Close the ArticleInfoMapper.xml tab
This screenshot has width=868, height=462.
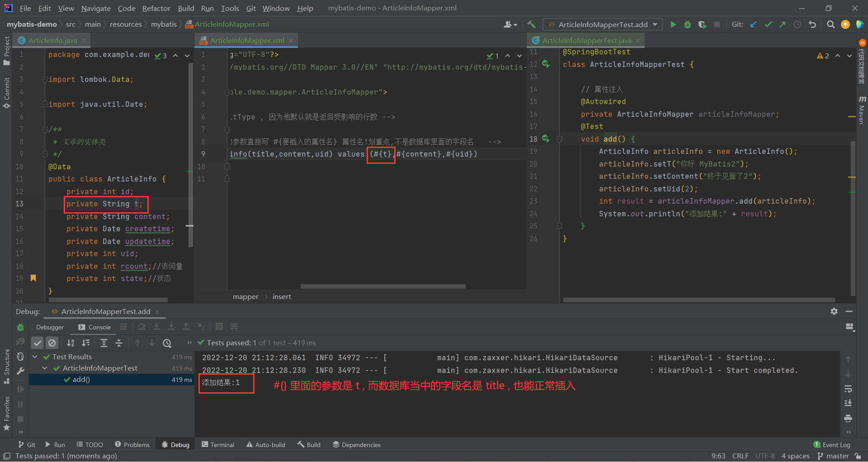point(291,40)
